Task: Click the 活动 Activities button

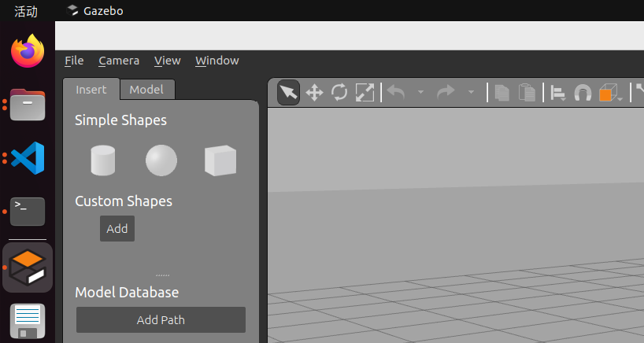Action: click(26, 11)
